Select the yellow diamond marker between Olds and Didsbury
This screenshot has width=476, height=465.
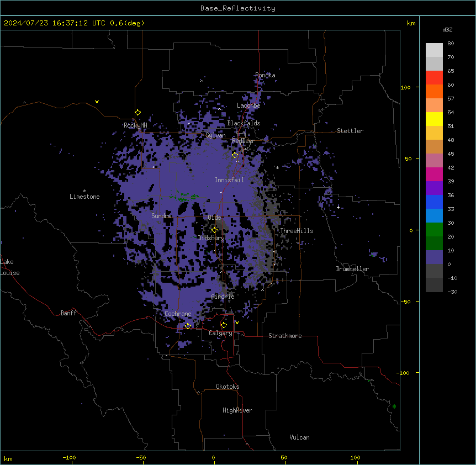214,230
